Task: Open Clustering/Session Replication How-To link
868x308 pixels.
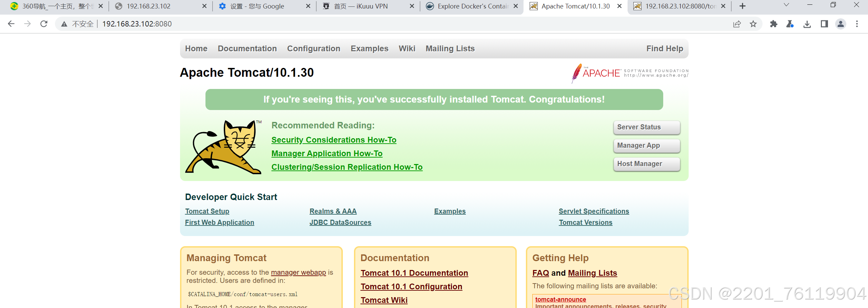Action: pos(347,167)
